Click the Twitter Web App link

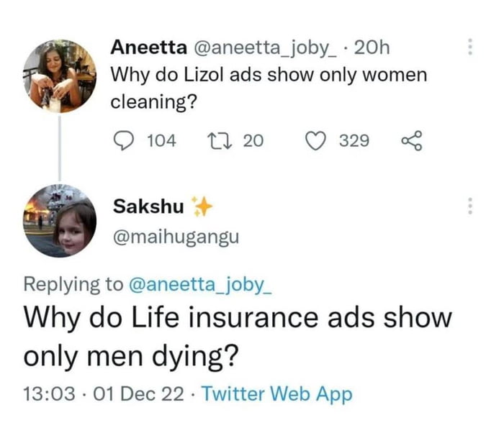277,394
